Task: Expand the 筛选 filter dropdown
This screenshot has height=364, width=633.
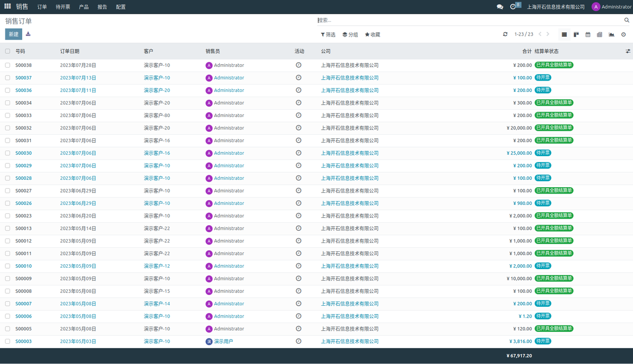Action: pos(328,35)
